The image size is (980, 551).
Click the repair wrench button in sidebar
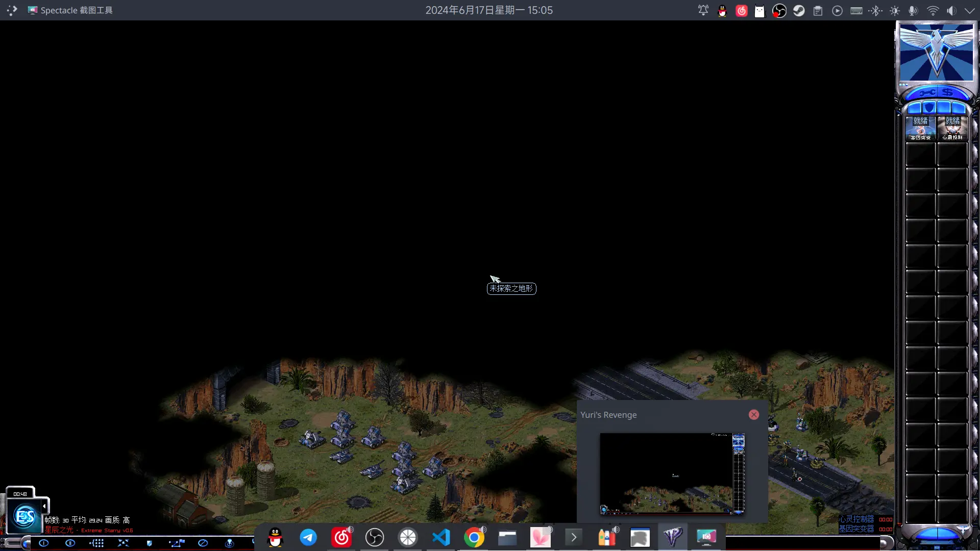[x=926, y=93]
